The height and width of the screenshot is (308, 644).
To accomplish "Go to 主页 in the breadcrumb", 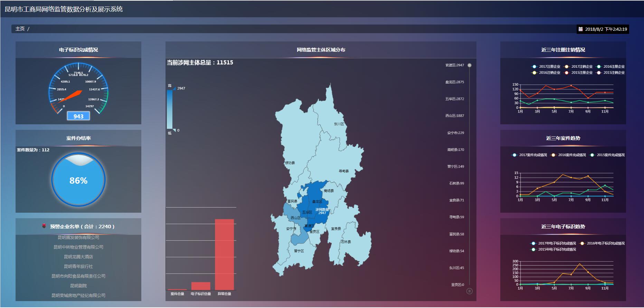I will (20, 29).
